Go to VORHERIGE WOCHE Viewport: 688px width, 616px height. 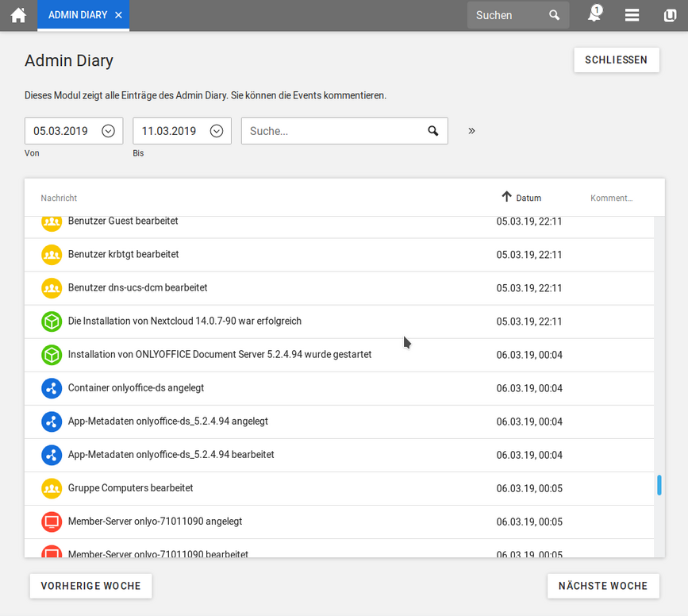(x=90, y=586)
